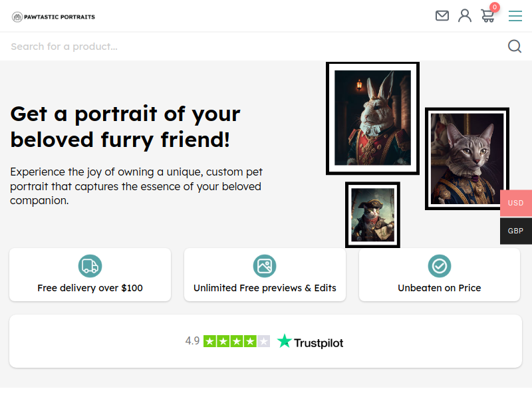This screenshot has height=399, width=532.
Task: Click the Trustpilot star rating
Action: 236,341
